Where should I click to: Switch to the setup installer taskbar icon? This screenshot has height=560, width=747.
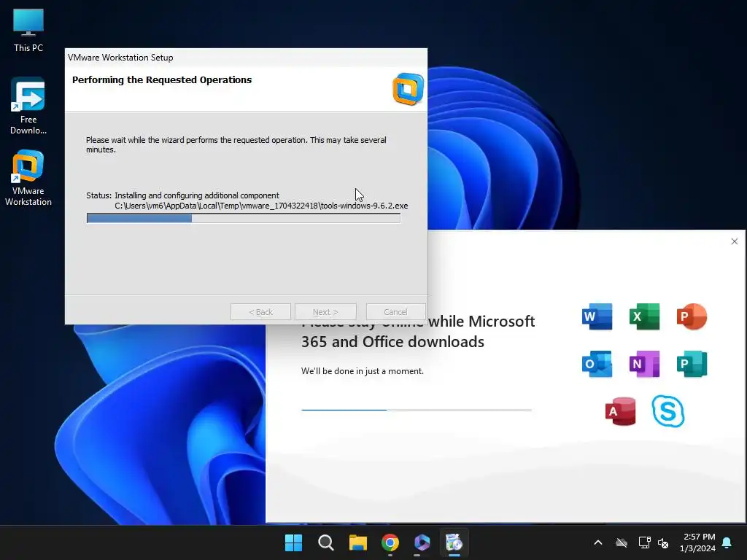454,542
